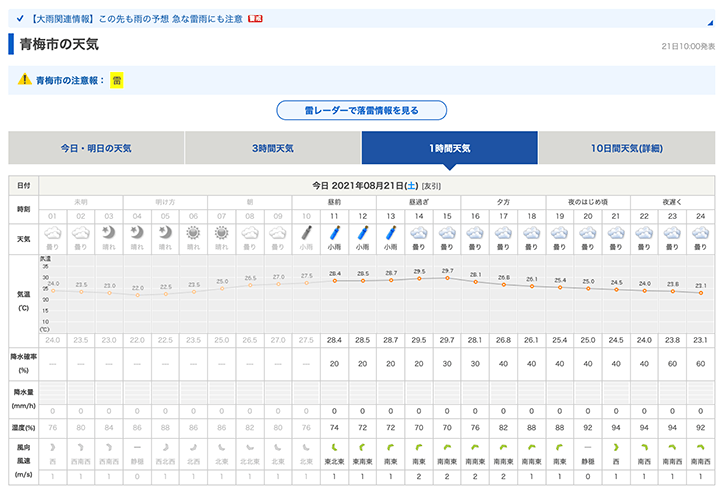This screenshot has width=728, height=504.
Task: Click the 21時 west wind direction arrow
Action: coord(616,448)
